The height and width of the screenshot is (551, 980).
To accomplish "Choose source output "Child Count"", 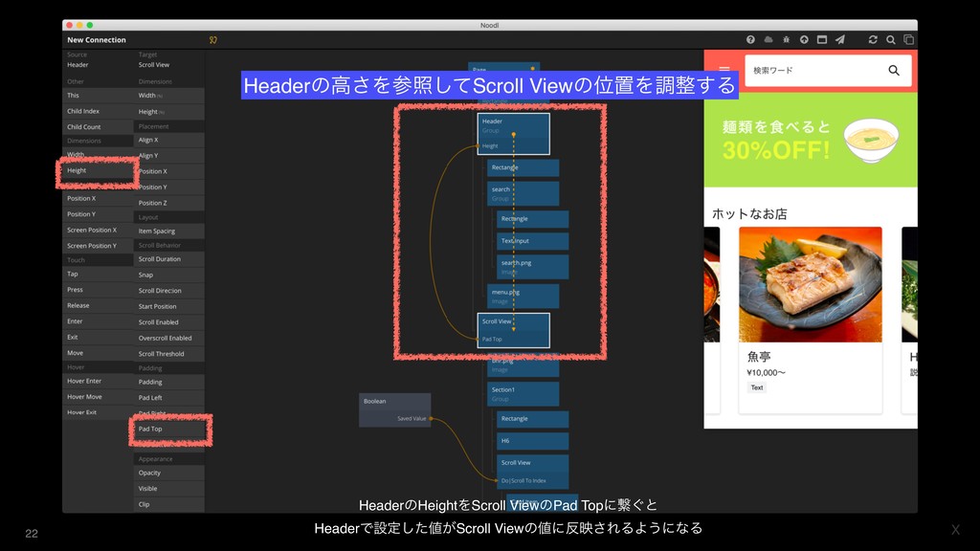I will pyautogui.click(x=98, y=127).
